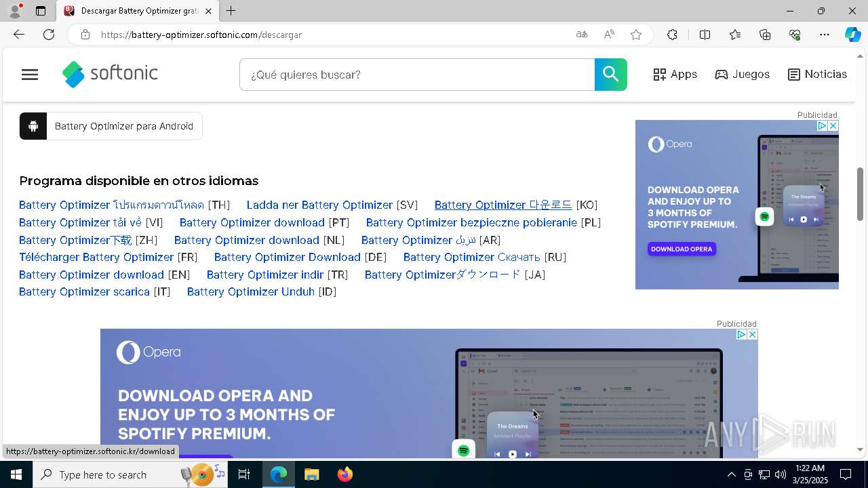Add this page to favorites
Screen dimensions: 868x488
[x=636, y=35]
